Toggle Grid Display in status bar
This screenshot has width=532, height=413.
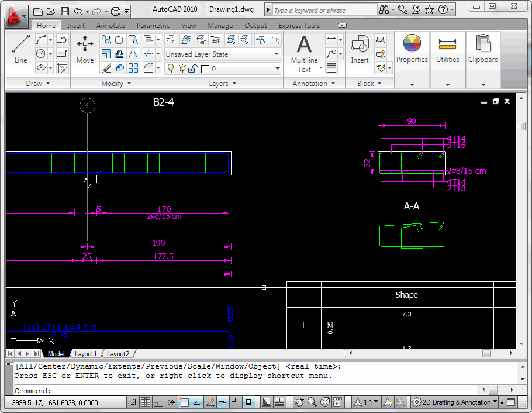coord(146,402)
